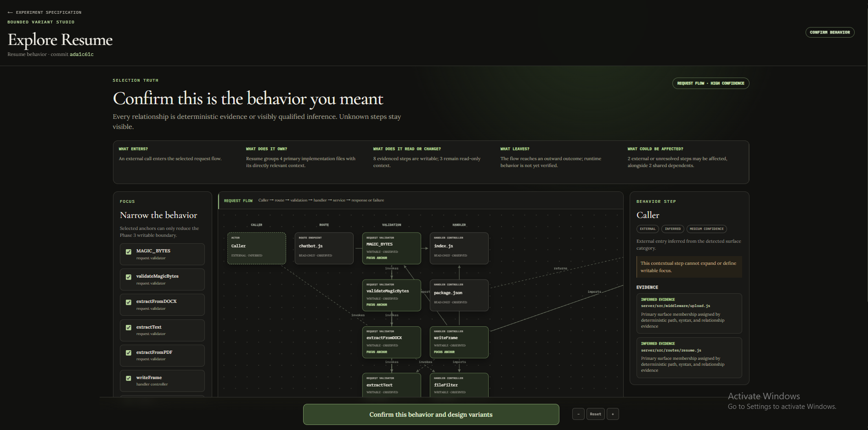This screenshot has height=430, width=868.
Task: Select the fileFilter node in the graph
Action: (459, 385)
